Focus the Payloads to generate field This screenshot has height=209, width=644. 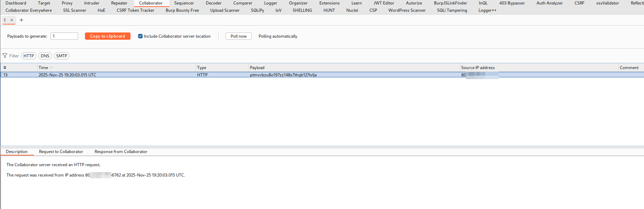pos(64,36)
